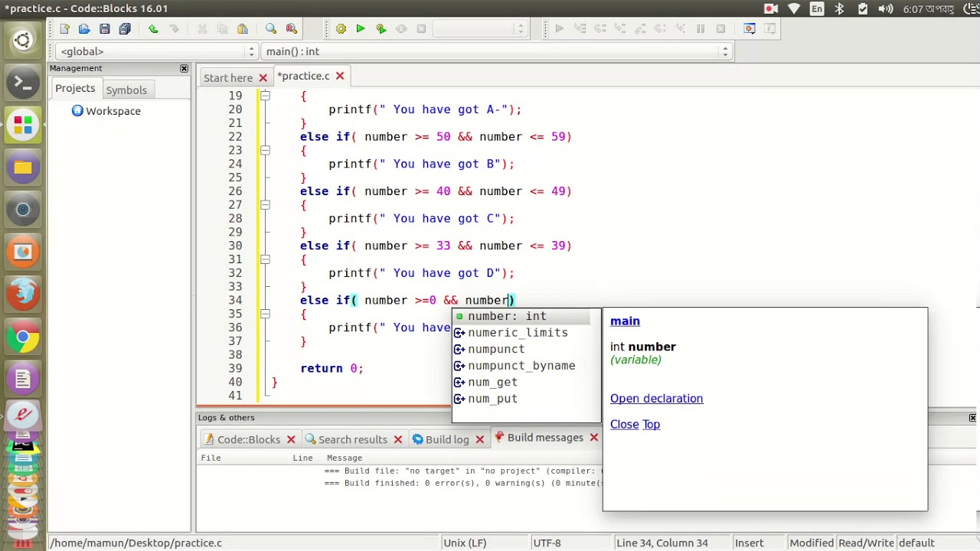
Task: Open the main() : int function dropdown
Action: [496, 51]
